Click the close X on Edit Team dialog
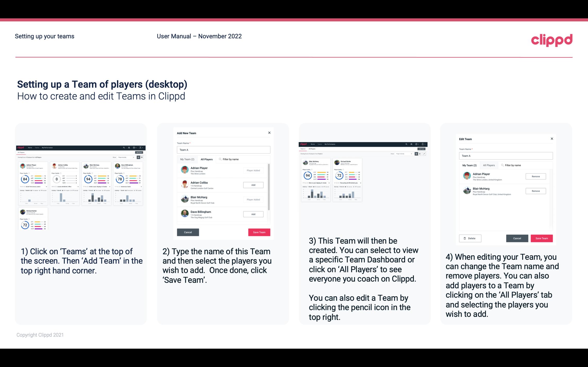The width and height of the screenshot is (588, 367). pos(552,139)
